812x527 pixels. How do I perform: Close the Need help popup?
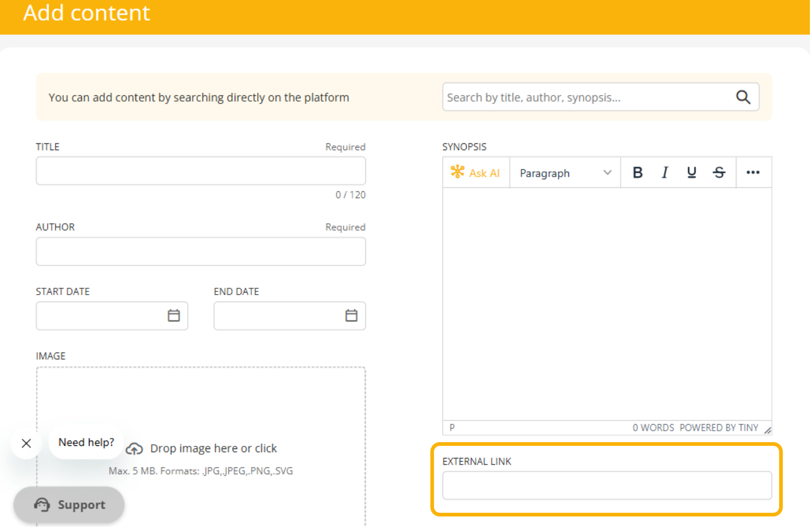26,443
